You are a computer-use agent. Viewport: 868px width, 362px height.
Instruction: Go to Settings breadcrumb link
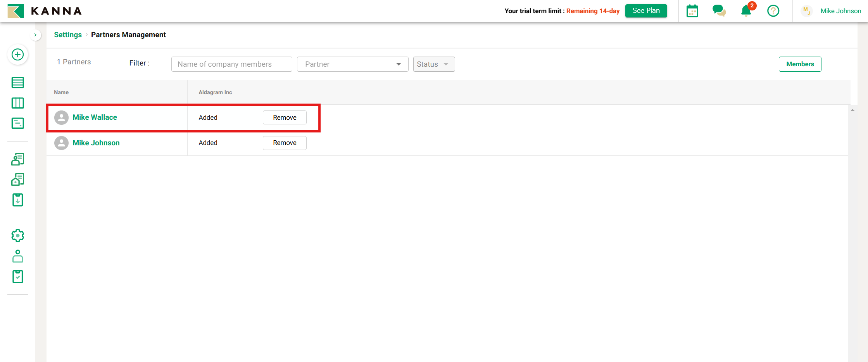(x=68, y=35)
